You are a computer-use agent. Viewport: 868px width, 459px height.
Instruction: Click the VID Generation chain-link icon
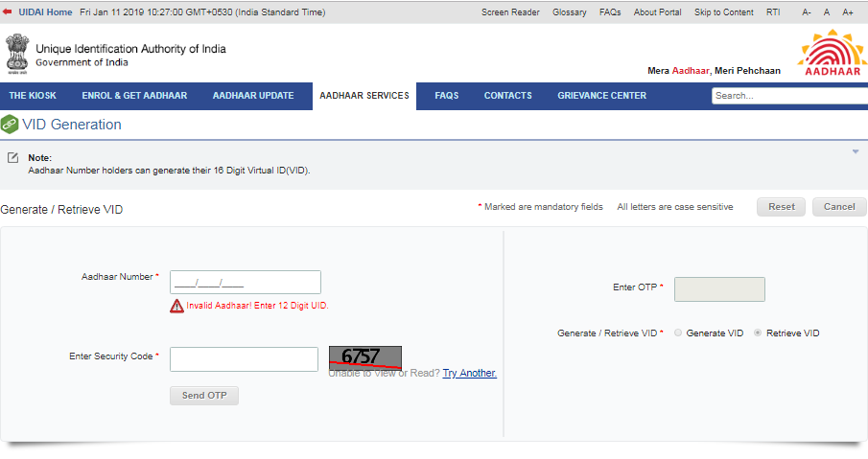[x=10, y=125]
